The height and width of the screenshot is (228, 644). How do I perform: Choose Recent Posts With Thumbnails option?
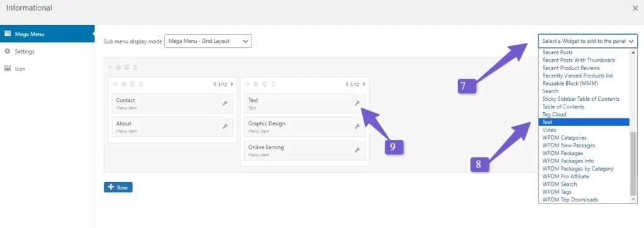(x=584, y=60)
